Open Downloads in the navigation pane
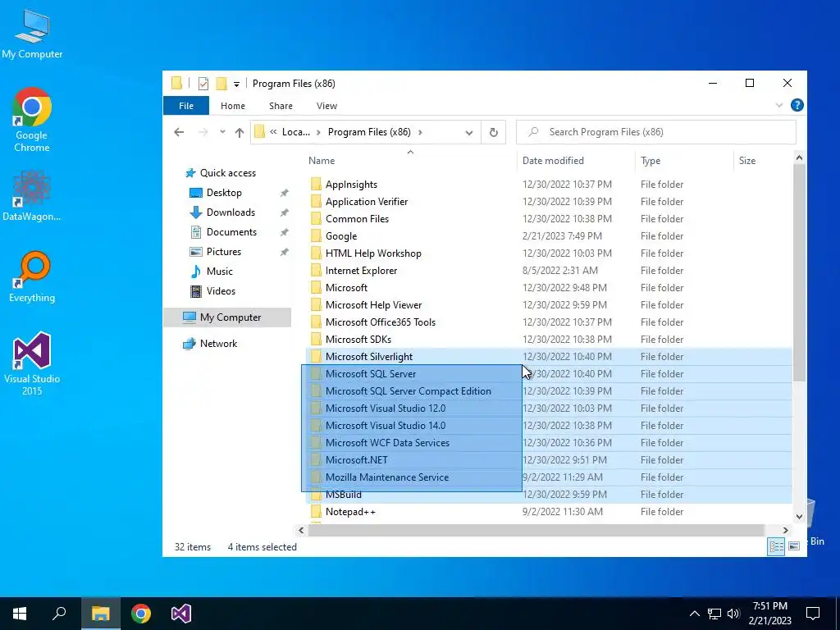 pyautogui.click(x=231, y=212)
